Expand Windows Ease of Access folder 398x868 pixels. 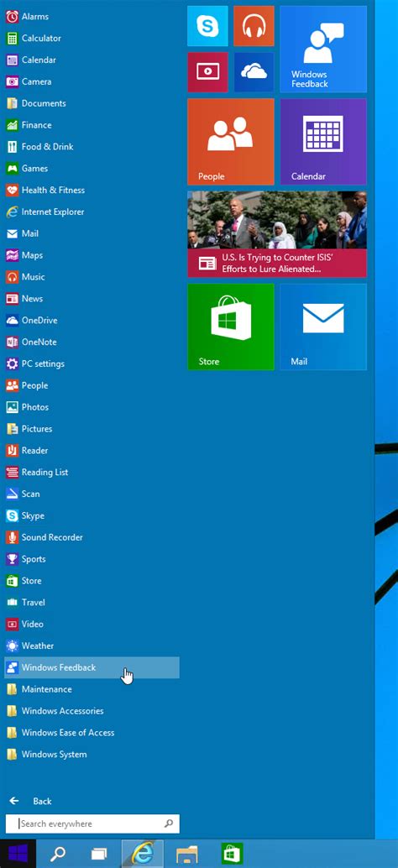pos(92,732)
